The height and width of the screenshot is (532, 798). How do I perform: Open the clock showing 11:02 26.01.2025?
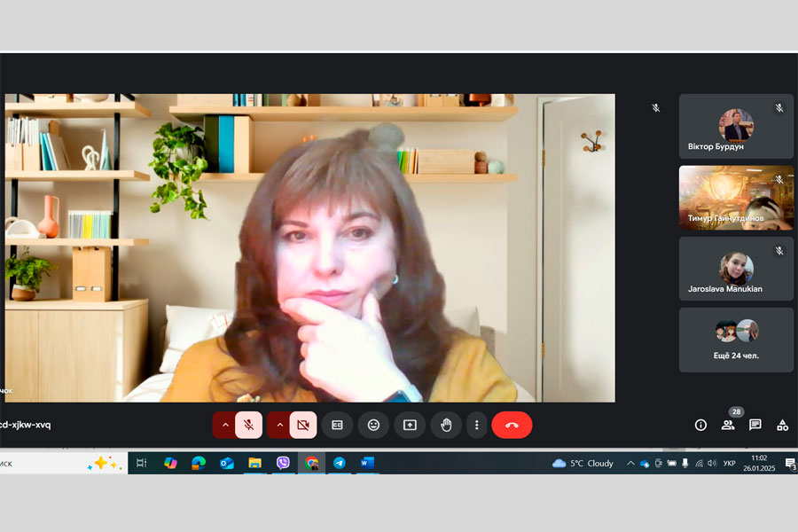point(759,463)
